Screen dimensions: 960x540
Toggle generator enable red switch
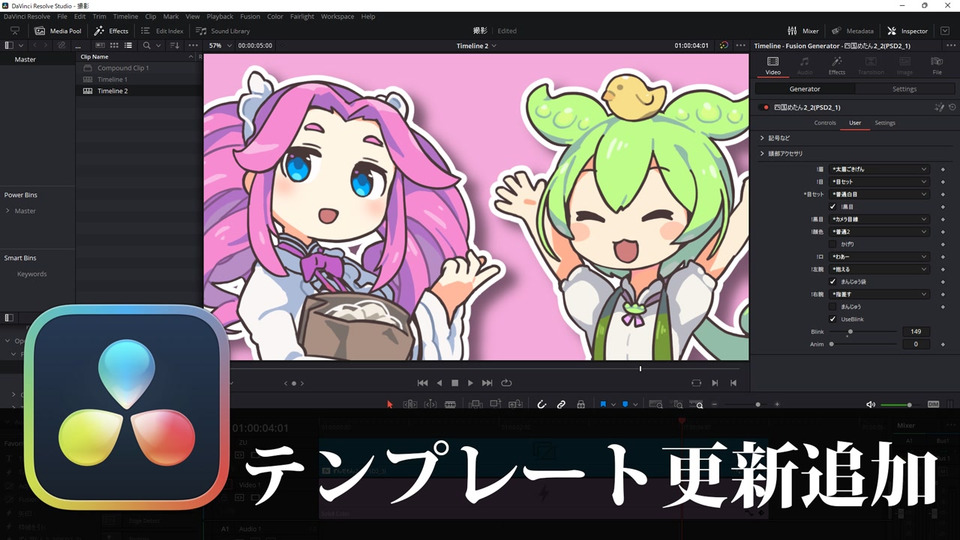coord(763,107)
